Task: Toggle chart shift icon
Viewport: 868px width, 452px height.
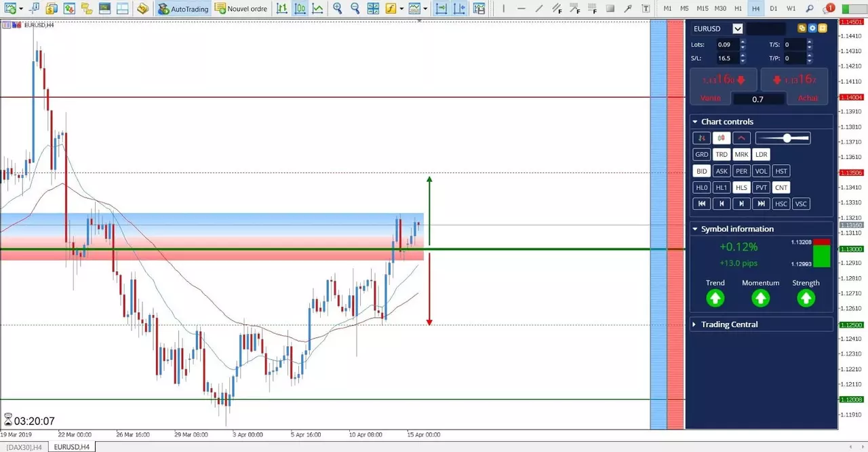Action: [x=460, y=9]
